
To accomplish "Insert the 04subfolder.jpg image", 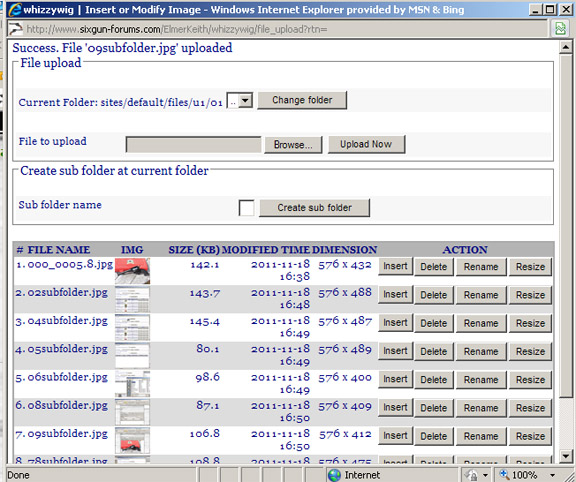I will click(395, 323).
